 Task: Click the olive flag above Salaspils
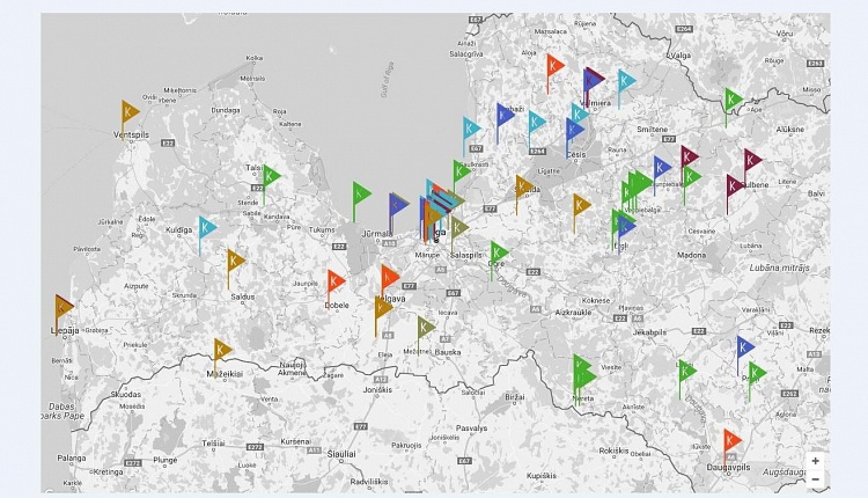point(459,228)
